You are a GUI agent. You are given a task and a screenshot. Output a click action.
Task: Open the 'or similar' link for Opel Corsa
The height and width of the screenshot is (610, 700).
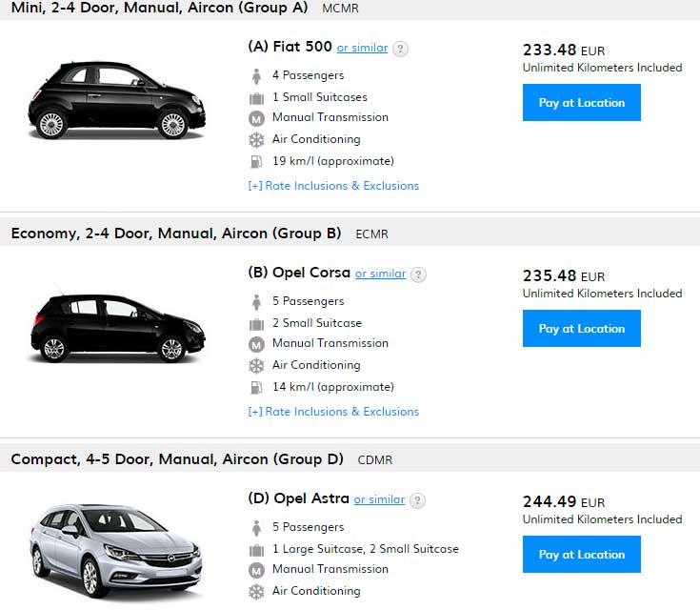380,274
